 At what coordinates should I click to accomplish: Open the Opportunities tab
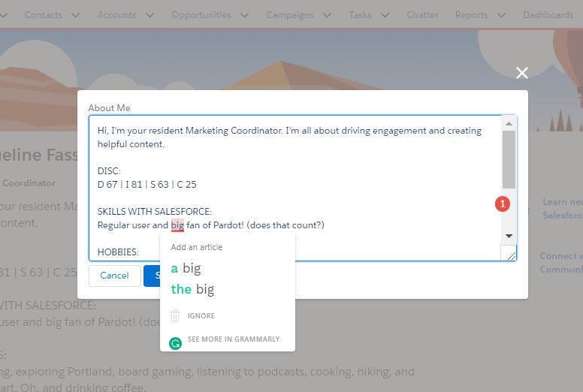201,15
